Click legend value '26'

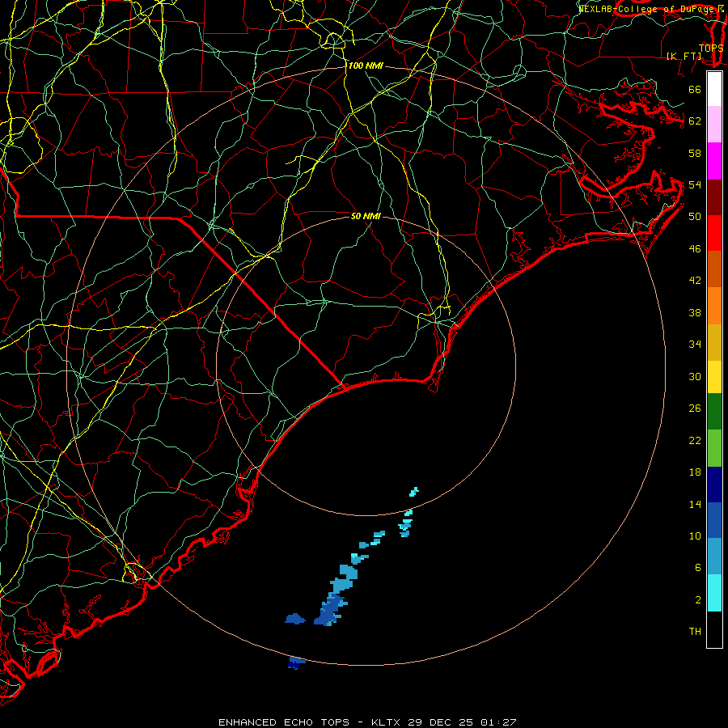click(x=695, y=408)
